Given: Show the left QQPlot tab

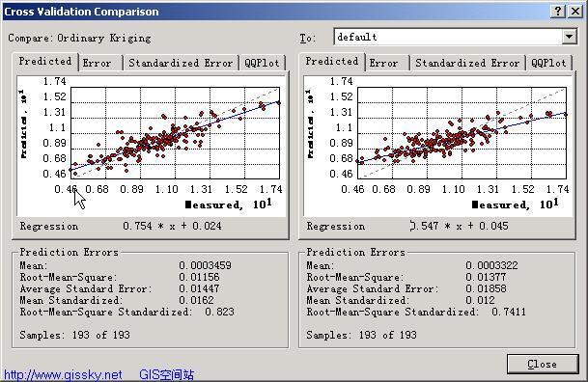Looking at the screenshot, I should click(x=262, y=63).
